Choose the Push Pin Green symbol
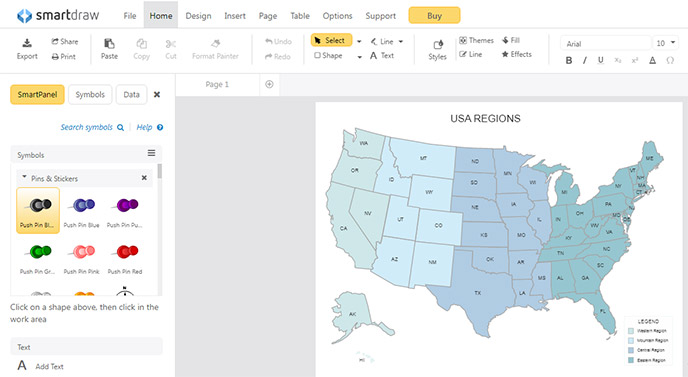688x377 pixels. (38, 258)
